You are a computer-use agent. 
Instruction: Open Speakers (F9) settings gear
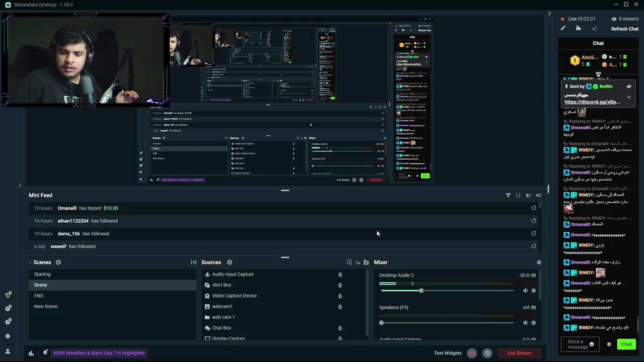pos(534,323)
